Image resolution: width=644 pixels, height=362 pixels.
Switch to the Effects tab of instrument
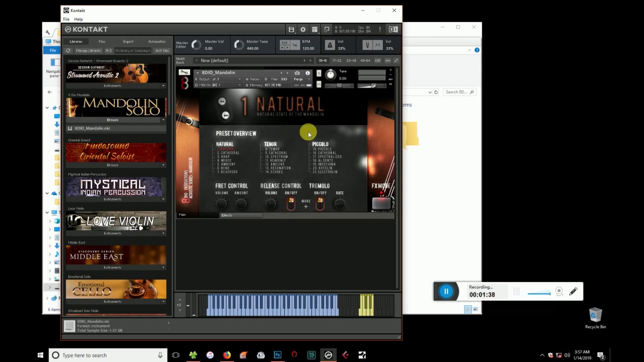tap(241, 215)
